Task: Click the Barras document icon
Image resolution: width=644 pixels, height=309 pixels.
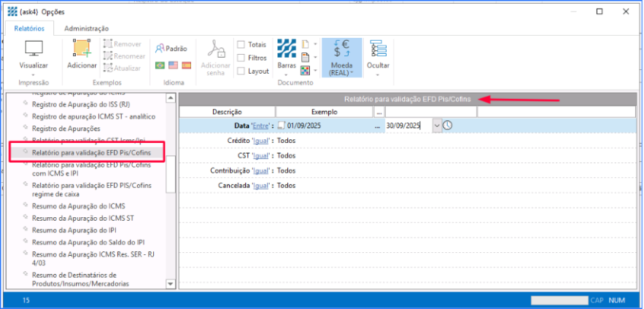Action: 287,50
